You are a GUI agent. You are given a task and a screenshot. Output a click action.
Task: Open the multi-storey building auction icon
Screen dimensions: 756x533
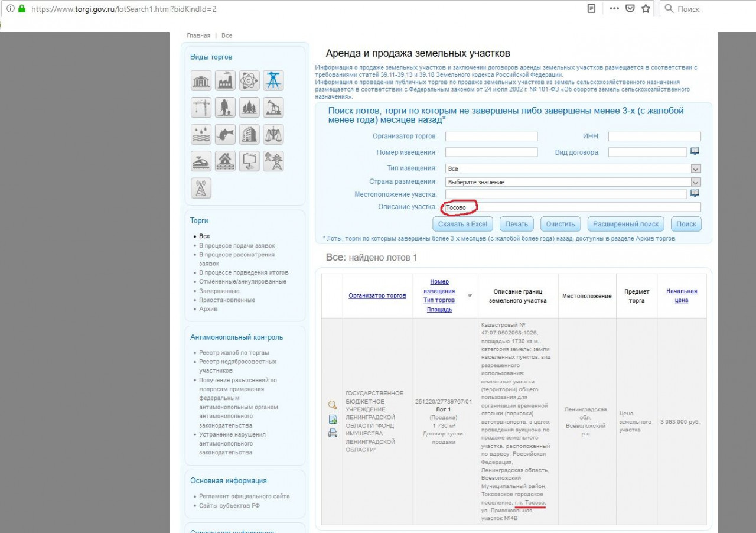(249, 134)
